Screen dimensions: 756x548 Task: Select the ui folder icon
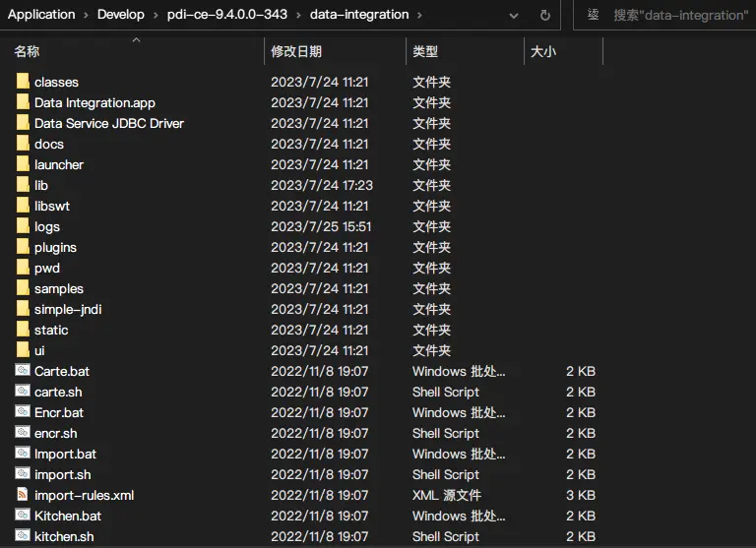click(x=23, y=350)
